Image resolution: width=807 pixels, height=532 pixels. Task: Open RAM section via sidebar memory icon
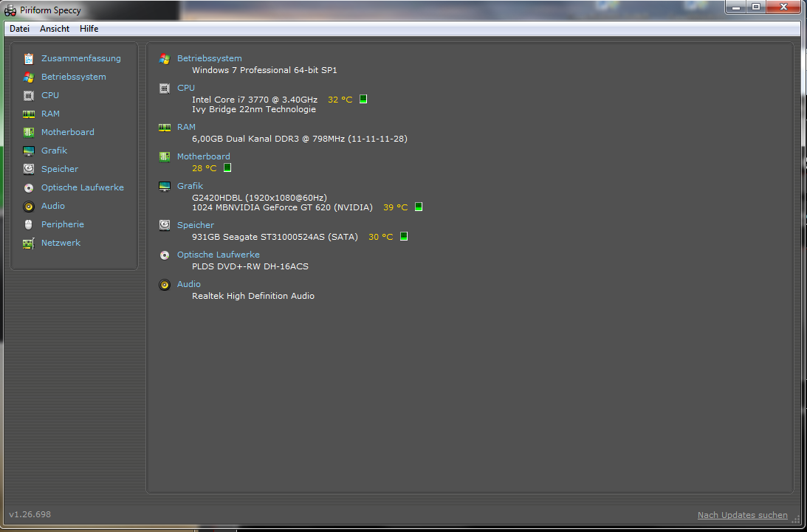tap(29, 114)
